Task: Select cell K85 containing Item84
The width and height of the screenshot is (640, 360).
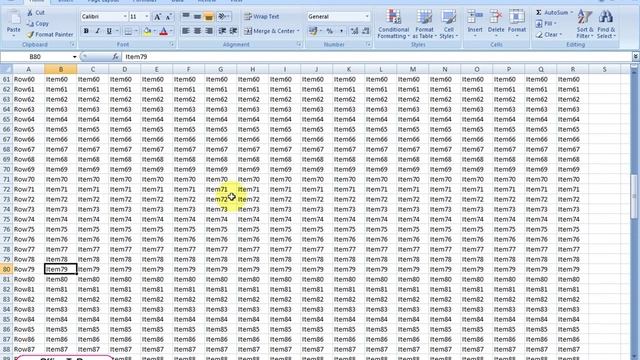Action: click(x=348, y=319)
